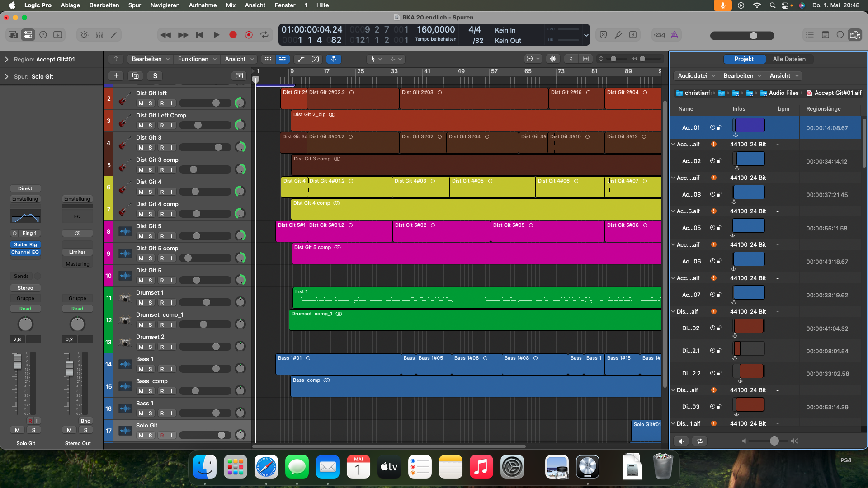Open Quick Help question mark button

pyautogui.click(x=43, y=35)
